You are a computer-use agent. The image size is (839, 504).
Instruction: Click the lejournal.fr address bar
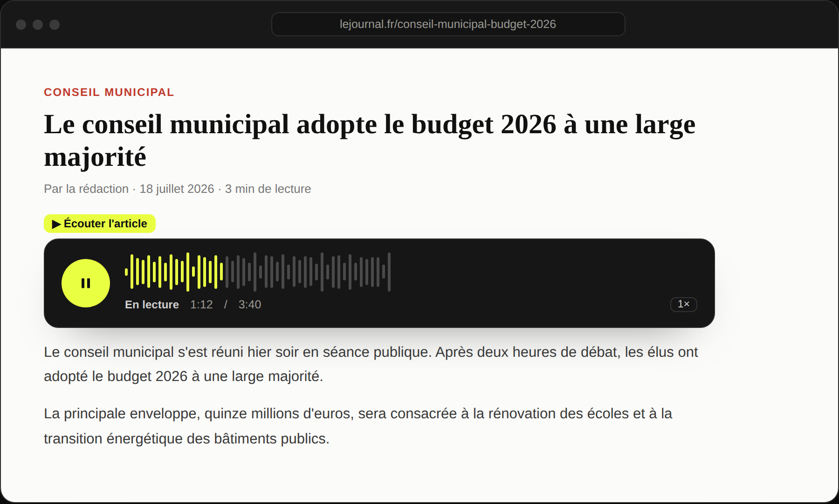(448, 24)
